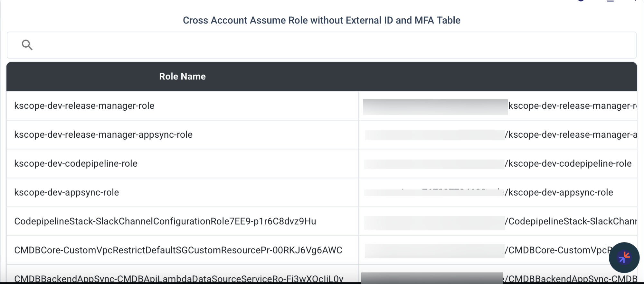
Task: Click the search magnifier icon
Action: pos(27,45)
